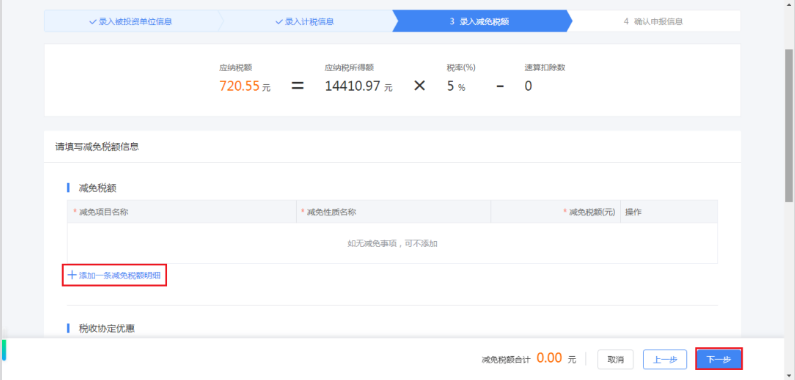Go to step 1 录入被投资单位信息
Screen dimensions: 795x380
pyautogui.click(x=131, y=21)
